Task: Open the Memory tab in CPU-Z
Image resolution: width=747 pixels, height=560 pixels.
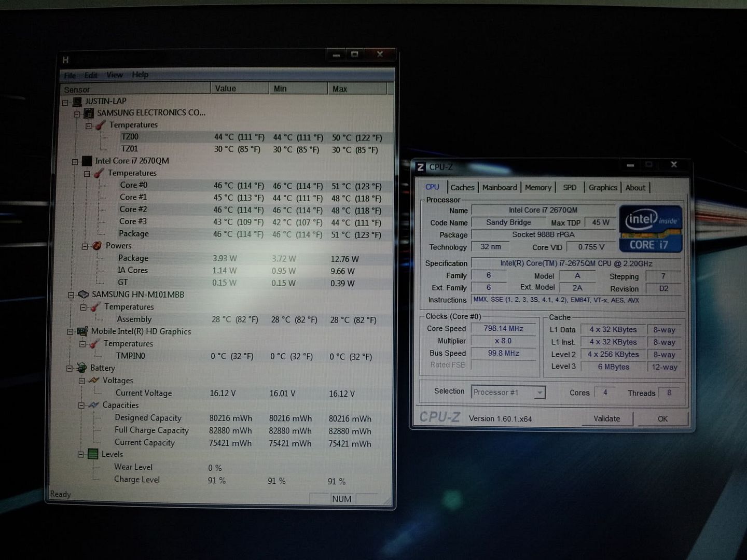Action: point(538,188)
